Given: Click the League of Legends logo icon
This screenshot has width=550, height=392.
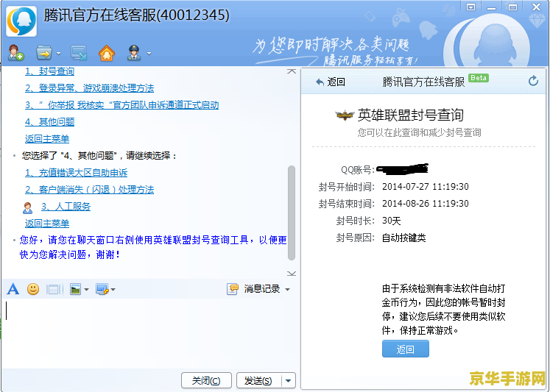Looking at the screenshot, I should click(x=345, y=115).
